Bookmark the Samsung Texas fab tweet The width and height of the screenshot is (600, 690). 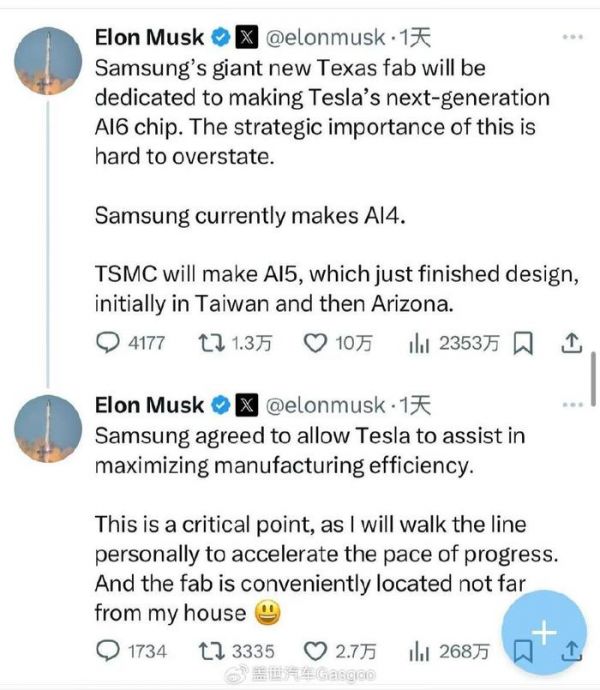point(522,344)
